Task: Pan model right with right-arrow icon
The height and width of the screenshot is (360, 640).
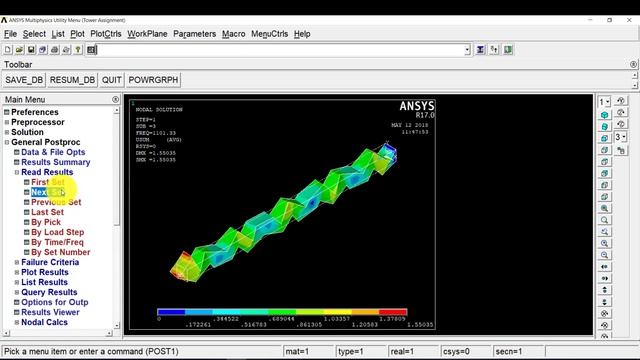Action: [604, 278]
